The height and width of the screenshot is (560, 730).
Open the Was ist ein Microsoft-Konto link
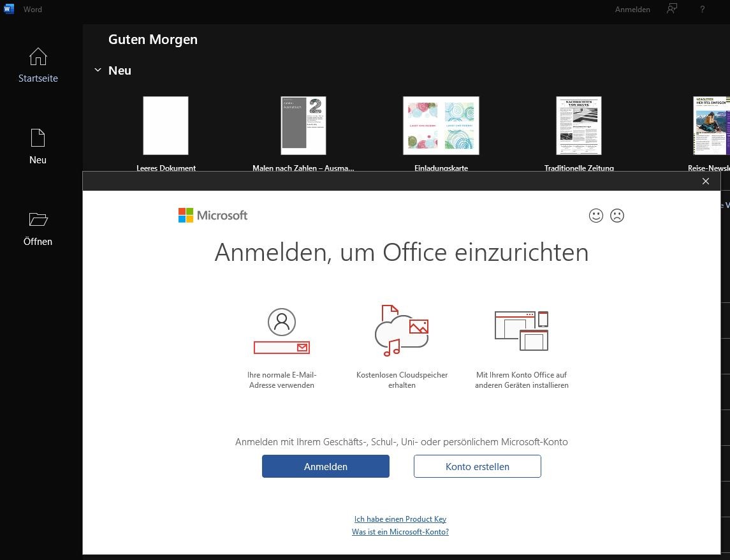[400, 531]
